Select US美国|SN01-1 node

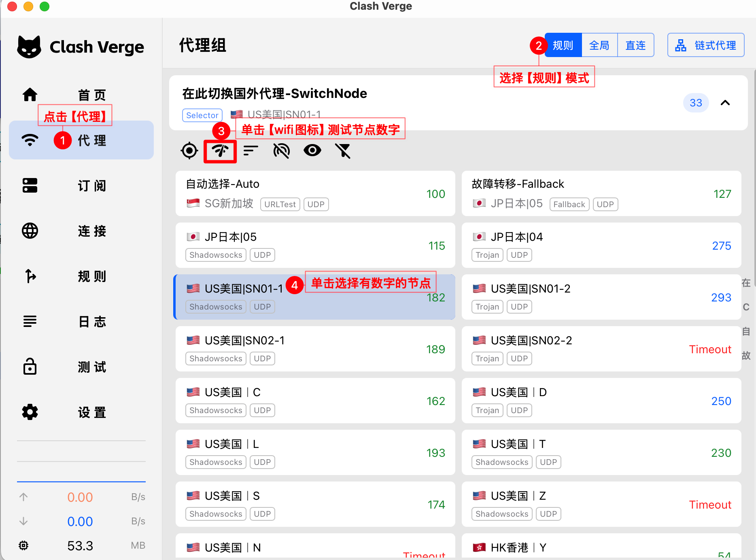pyautogui.click(x=315, y=297)
